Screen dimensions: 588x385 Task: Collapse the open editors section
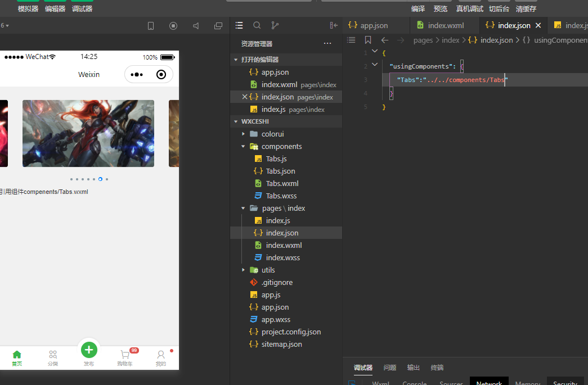pos(236,60)
